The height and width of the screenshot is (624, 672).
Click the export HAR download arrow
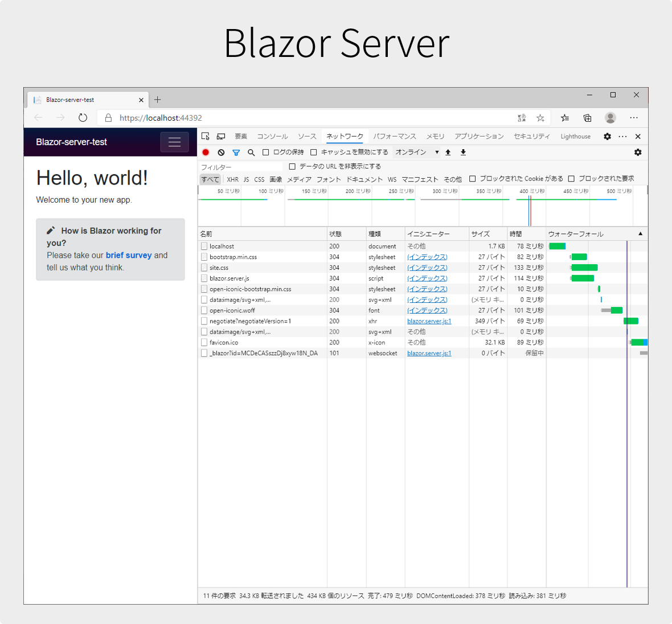463,152
